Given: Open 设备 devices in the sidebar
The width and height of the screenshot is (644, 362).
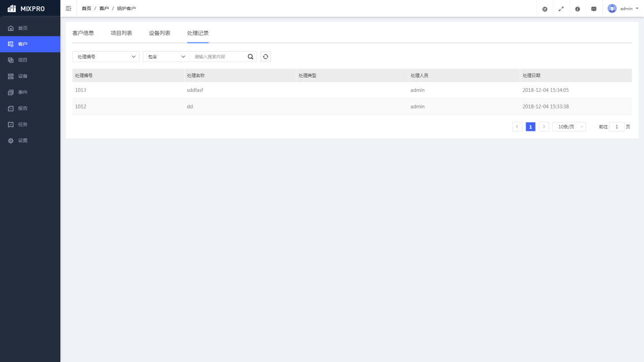Looking at the screenshot, I should (23, 76).
